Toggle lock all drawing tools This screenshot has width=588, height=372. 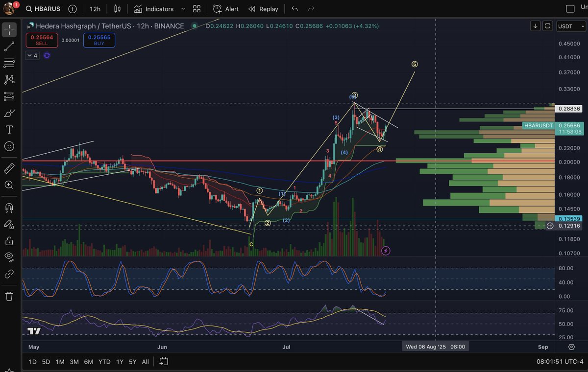[x=9, y=241]
